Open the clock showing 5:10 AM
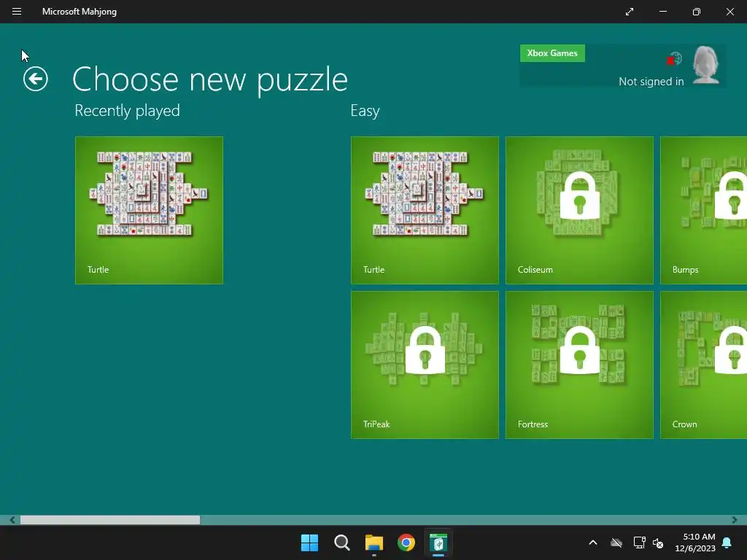 point(695,542)
